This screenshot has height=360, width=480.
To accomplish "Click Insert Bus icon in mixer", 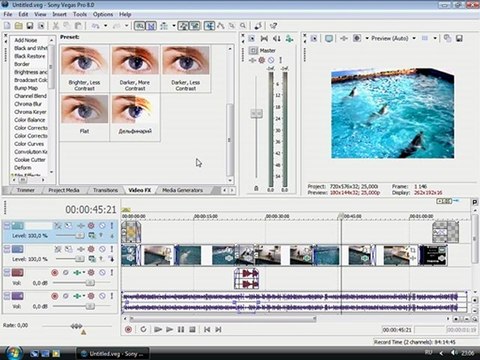I will point(289,39).
